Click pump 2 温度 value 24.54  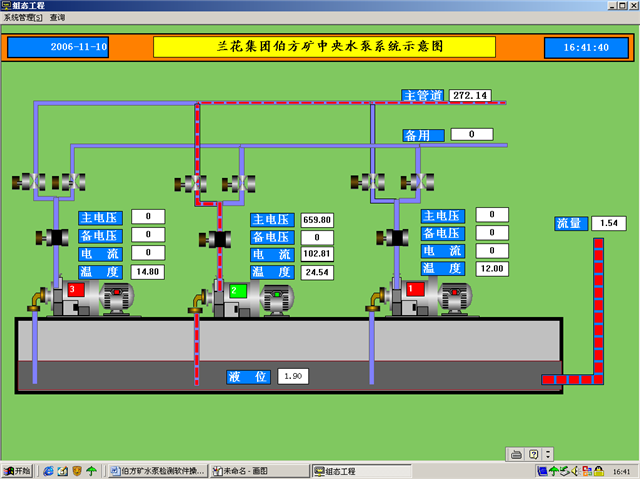tap(317, 272)
